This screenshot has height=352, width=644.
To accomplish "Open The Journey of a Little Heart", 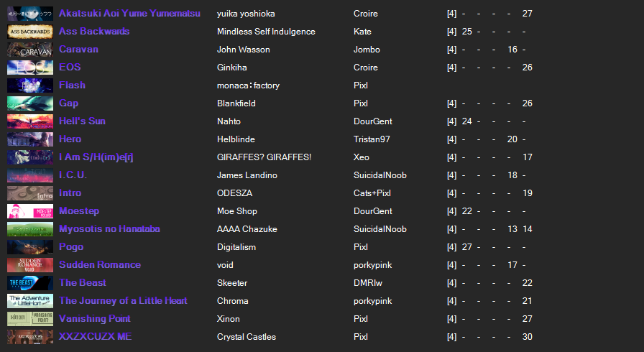I will pos(123,301).
